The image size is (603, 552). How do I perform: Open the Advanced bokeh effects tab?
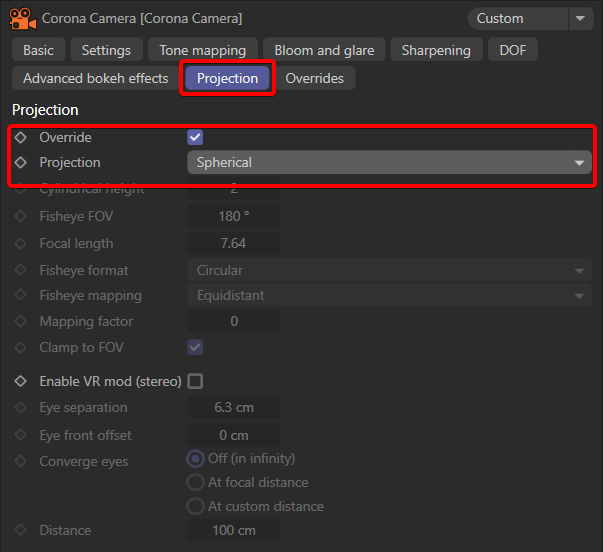point(96,78)
